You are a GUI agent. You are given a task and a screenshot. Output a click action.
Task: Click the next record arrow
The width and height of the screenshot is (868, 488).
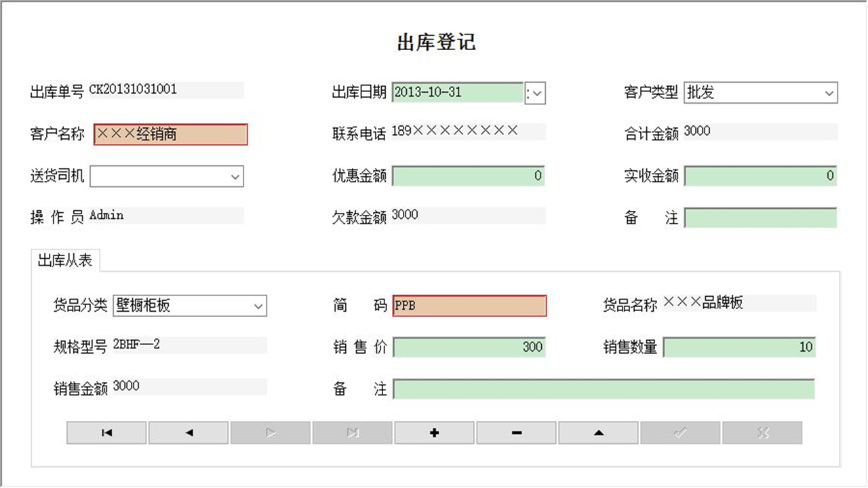[x=270, y=432]
